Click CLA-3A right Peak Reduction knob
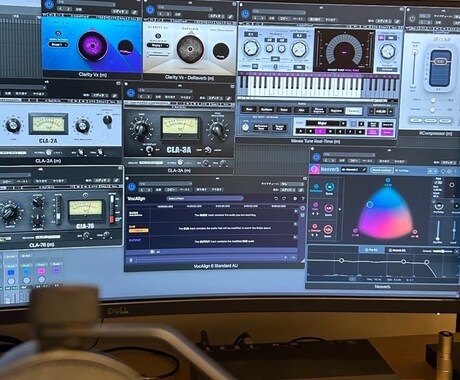The height and width of the screenshot is (380, 460). tap(217, 130)
